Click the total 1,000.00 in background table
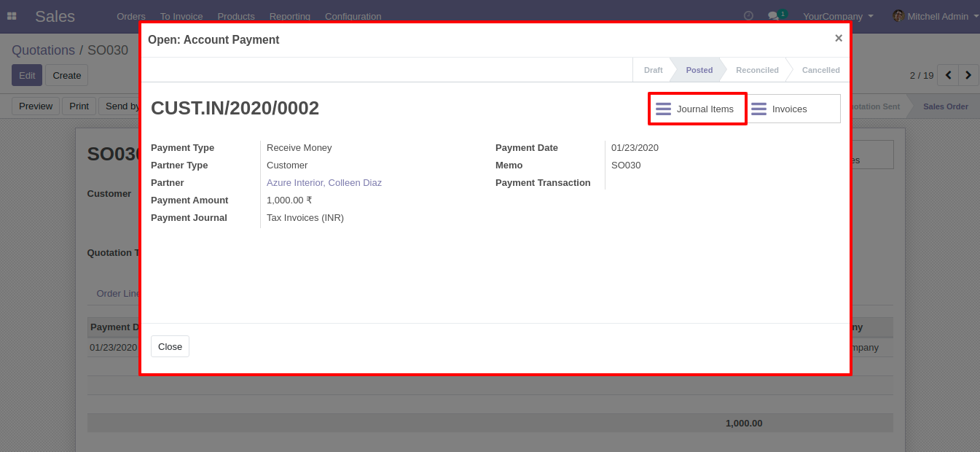This screenshot has height=452, width=980. 744,423
